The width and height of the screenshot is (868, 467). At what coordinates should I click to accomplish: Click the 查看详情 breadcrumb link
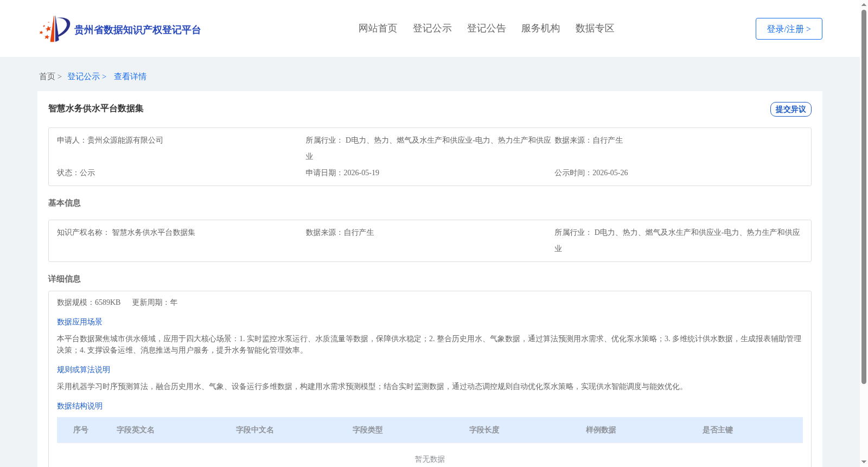pos(130,76)
